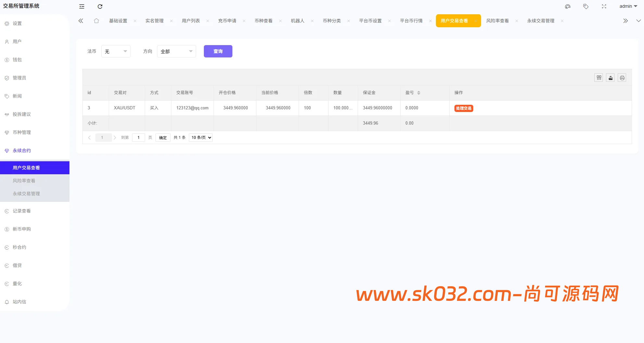Click the table export icon
644x343 pixels.
point(611,78)
